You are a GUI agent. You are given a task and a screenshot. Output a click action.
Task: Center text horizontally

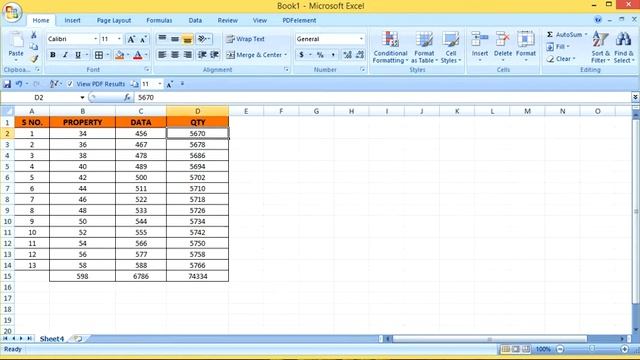pos(175,55)
